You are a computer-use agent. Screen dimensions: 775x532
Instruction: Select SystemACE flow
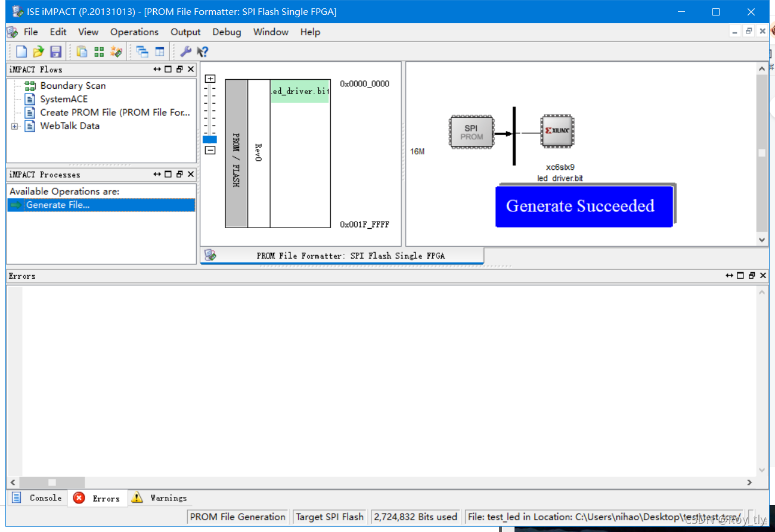pyautogui.click(x=64, y=99)
